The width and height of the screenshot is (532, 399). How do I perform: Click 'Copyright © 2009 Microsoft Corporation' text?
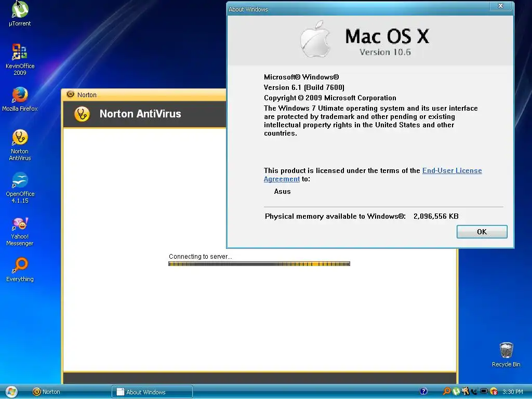pos(330,98)
